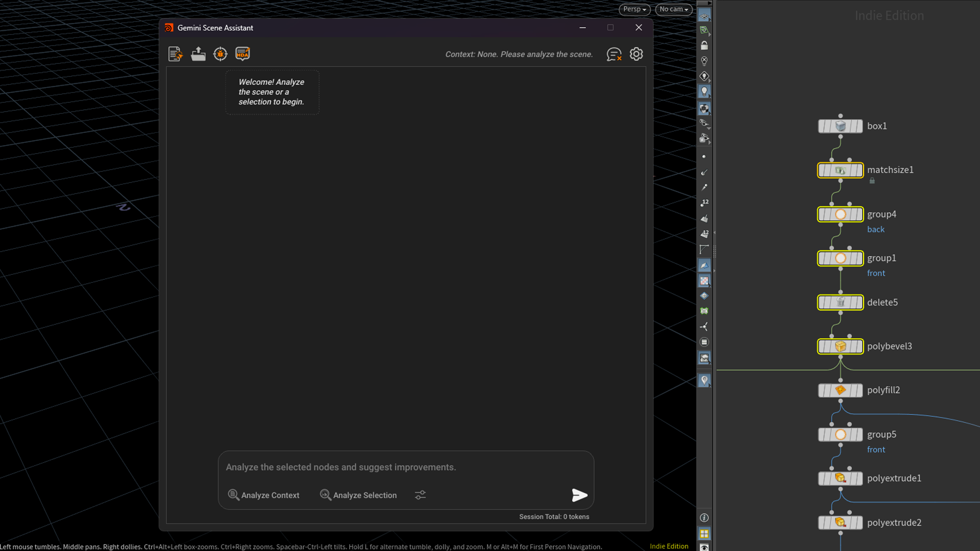Click the send arrow in the prompt box

click(579, 495)
